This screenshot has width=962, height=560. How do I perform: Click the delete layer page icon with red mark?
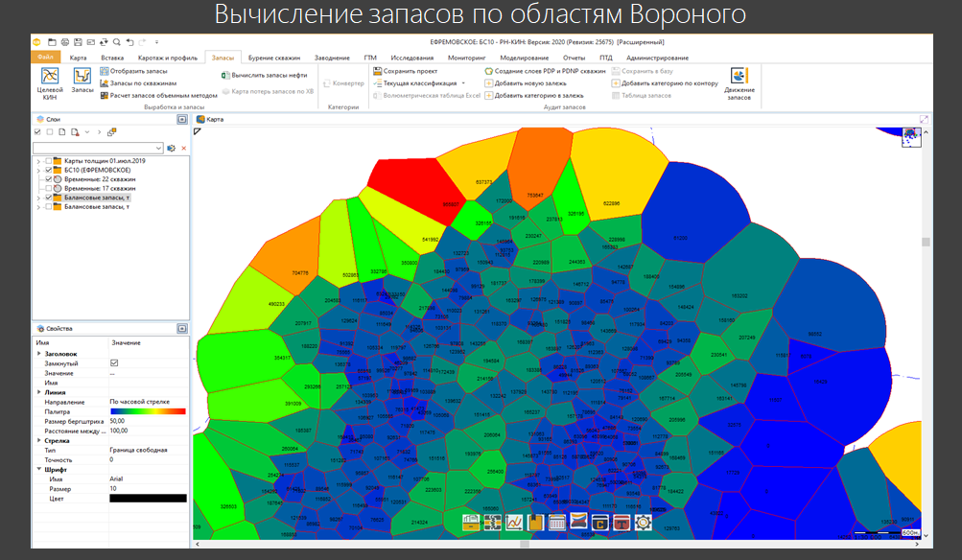(x=75, y=132)
